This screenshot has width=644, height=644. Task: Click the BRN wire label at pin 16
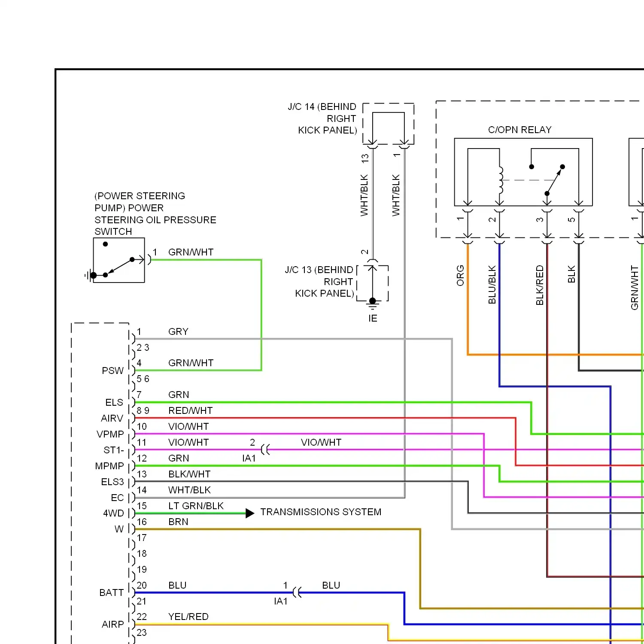[x=178, y=522]
